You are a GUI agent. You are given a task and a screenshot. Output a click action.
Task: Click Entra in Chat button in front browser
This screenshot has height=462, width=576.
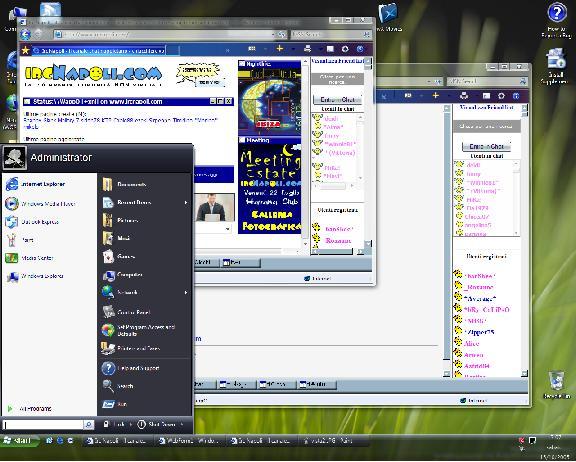tap(338, 100)
